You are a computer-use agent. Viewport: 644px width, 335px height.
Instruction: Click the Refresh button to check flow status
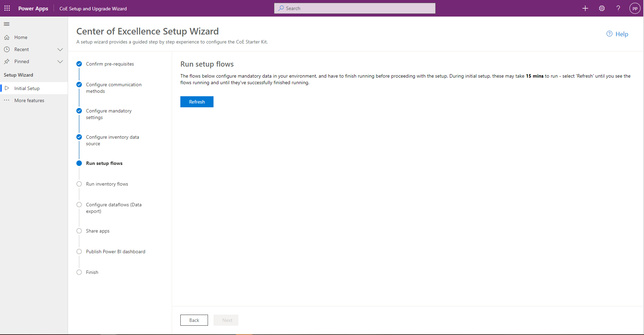(197, 101)
